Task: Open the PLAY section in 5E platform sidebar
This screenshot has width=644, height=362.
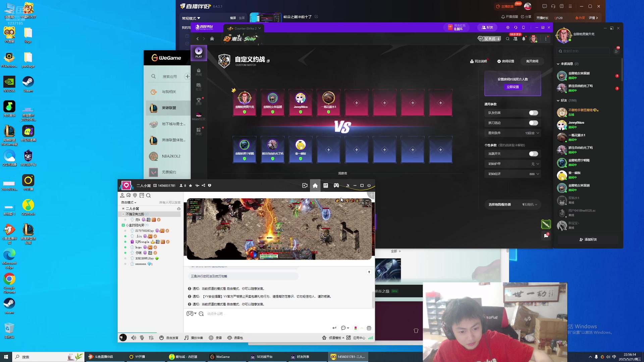Action: click(x=199, y=53)
